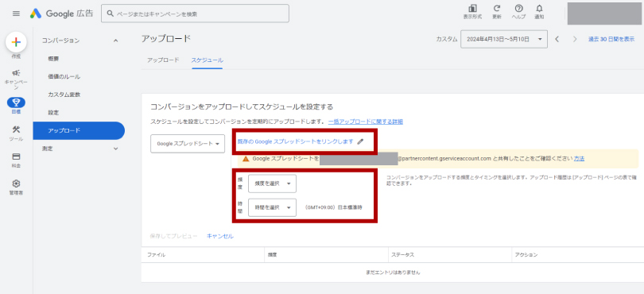Click 既存の Google スプレッドシートをリンクします
The width and height of the screenshot is (644, 294).
[x=295, y=141]
